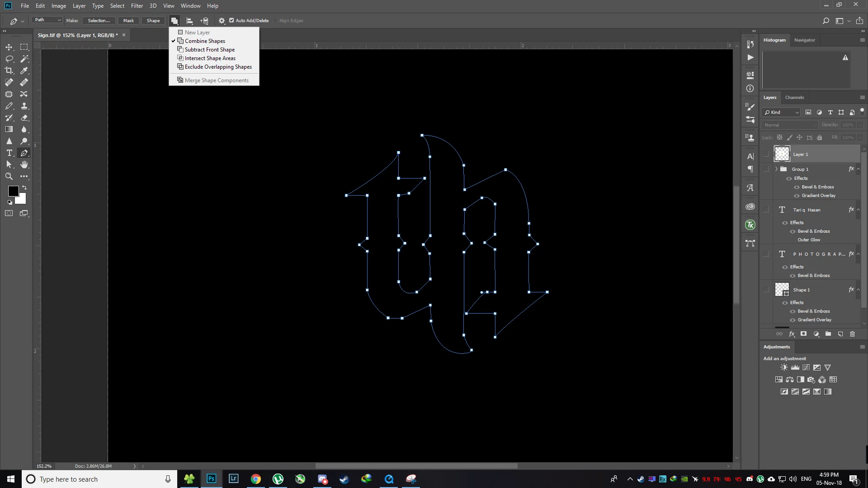
Task: Select the Crop tool
Action: pyautogui.click(x=9, y=70)
